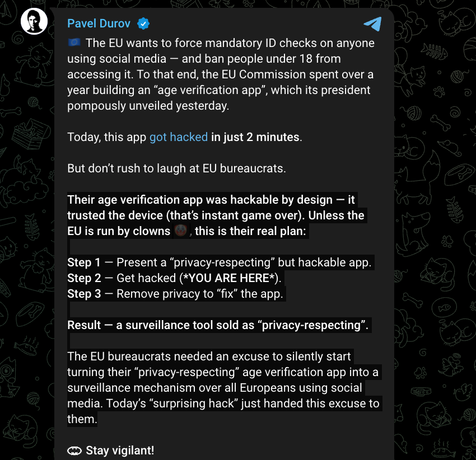Click the emoji before "Stay vigilant!"

[x=74, y=450]
